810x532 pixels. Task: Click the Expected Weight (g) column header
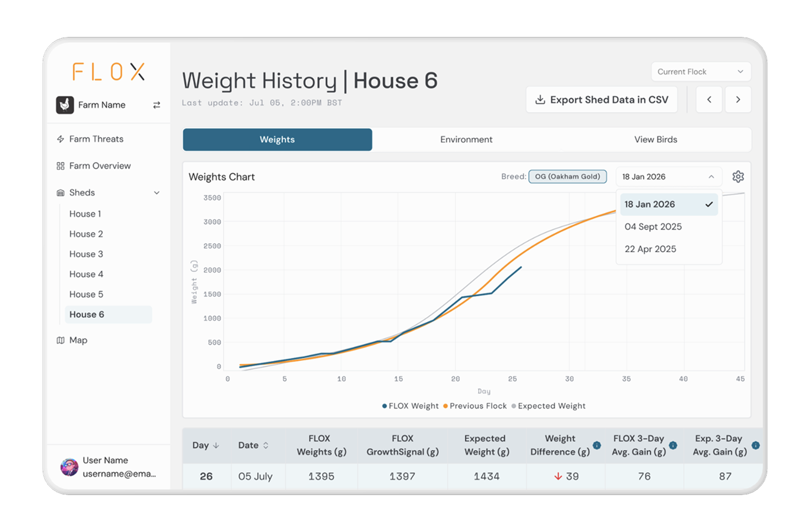(x=487, y=445)
